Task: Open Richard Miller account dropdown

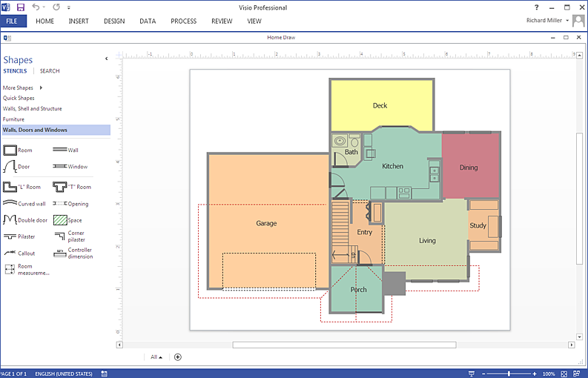Action: coord(567,21)
